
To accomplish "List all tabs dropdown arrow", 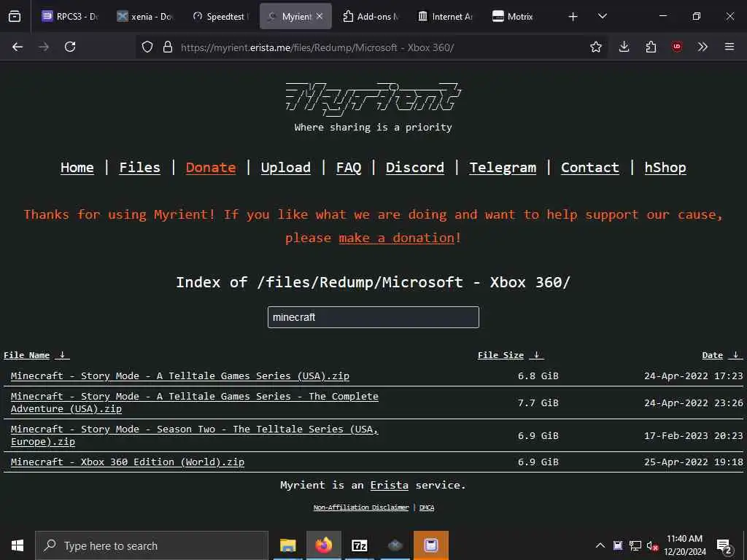I will pos(603,16).
